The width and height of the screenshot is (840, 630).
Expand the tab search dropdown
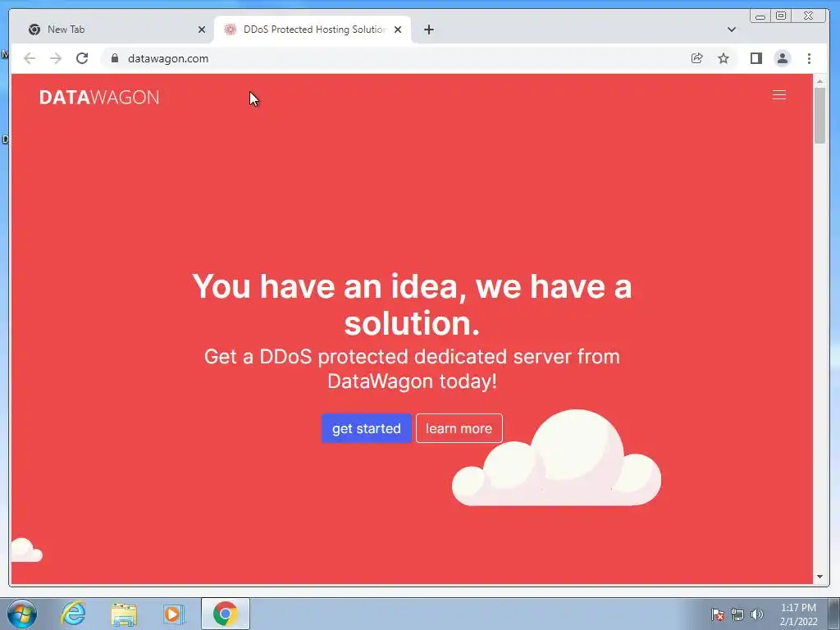click(x=731, y=30)
